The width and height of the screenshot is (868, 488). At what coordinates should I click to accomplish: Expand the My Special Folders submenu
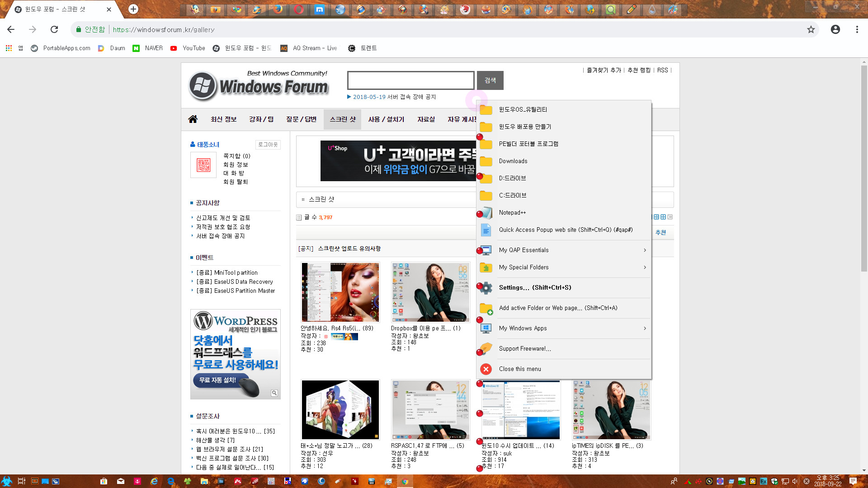[x=564, y=267]
